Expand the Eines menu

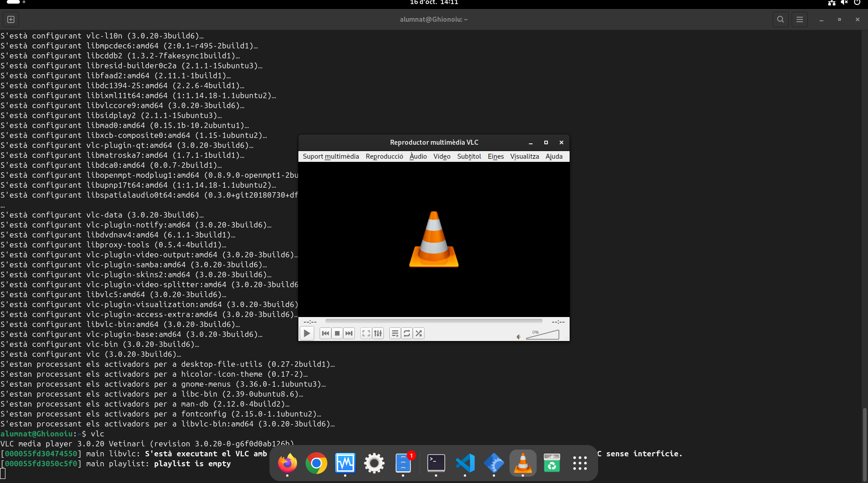(495, 156)
